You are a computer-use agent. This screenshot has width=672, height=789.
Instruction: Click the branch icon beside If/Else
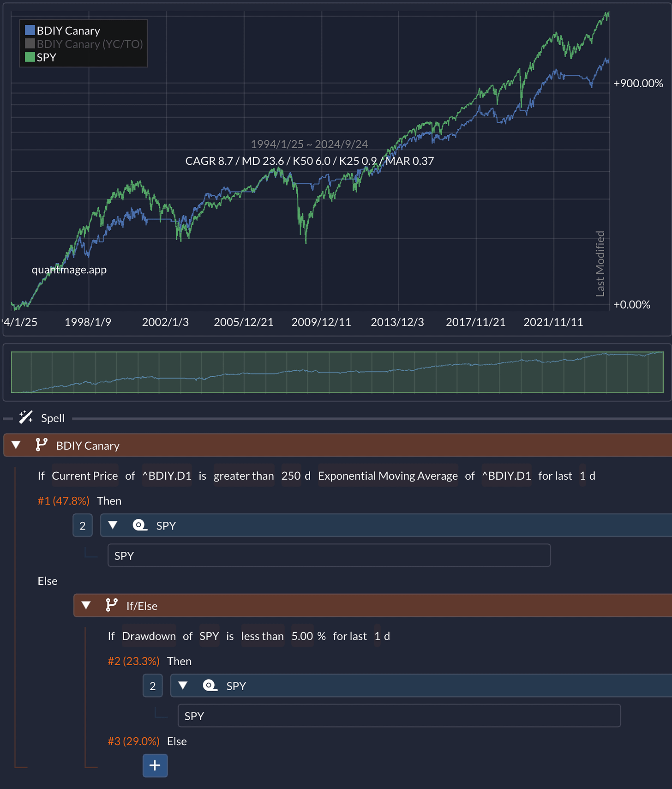[x=112, y=605]
